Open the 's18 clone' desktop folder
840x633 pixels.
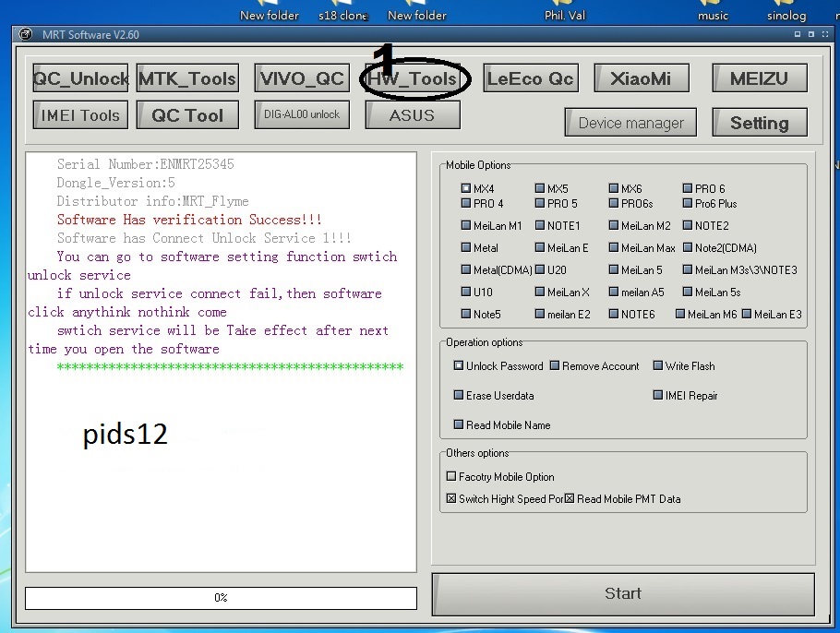point(342,11)
